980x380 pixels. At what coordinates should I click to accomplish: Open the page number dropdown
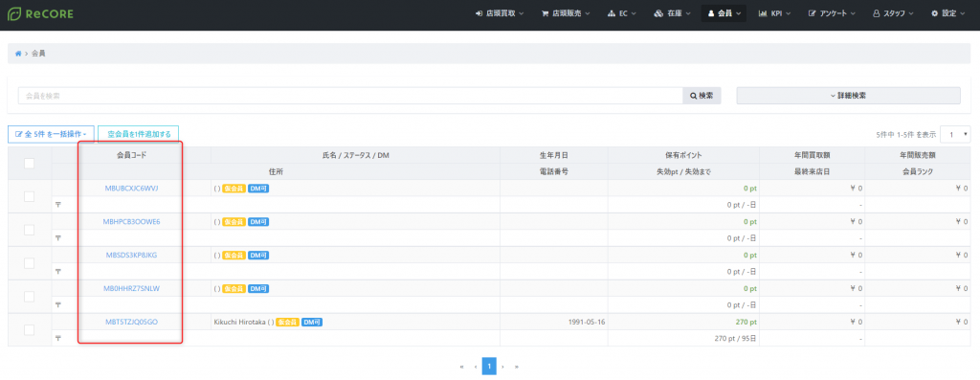pos(955,134)
